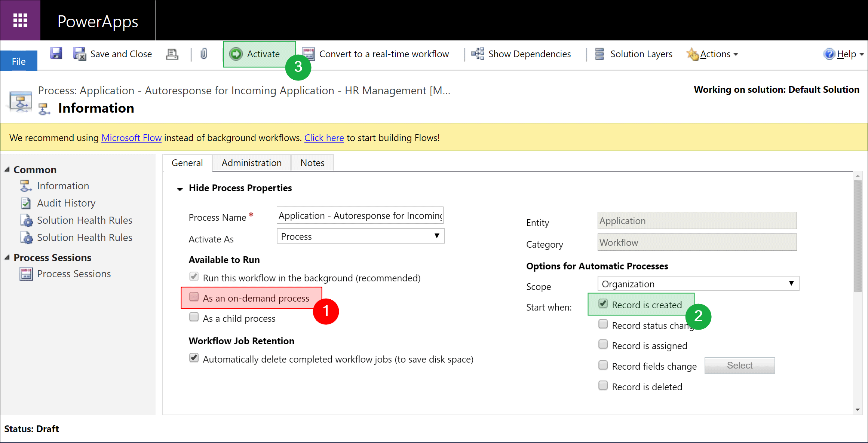Image resolution: width=868 pixels, height=443 pixels.
Task: Toggle Run this workflow in background checkbox
Action: tap(194, 277)
